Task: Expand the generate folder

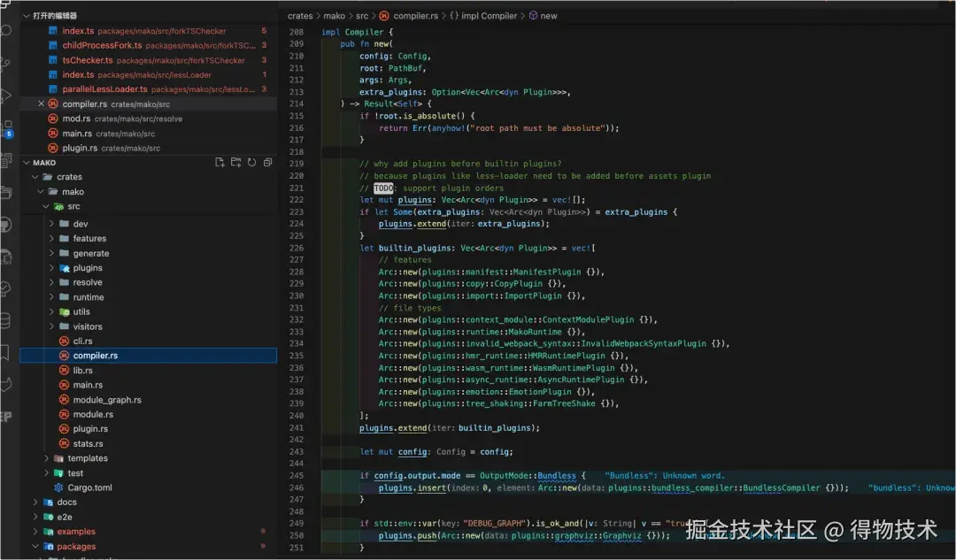Action: click(52, 254)
